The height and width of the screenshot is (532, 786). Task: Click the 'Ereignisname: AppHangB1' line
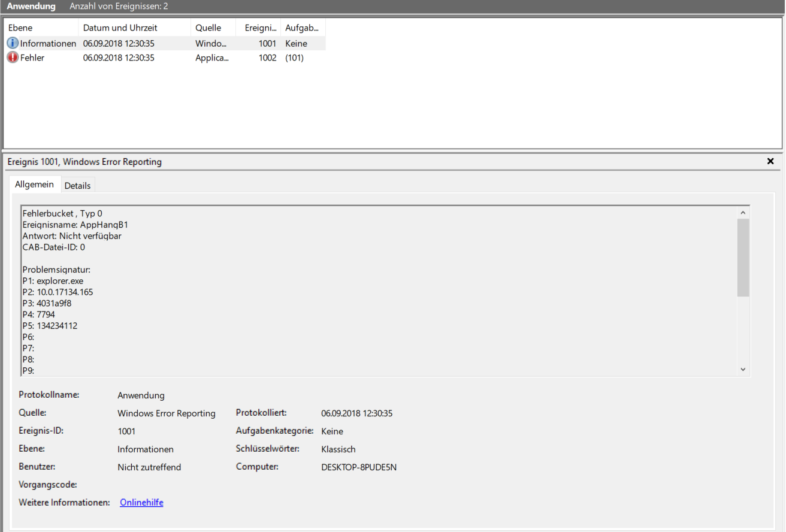tap(75, 225)
